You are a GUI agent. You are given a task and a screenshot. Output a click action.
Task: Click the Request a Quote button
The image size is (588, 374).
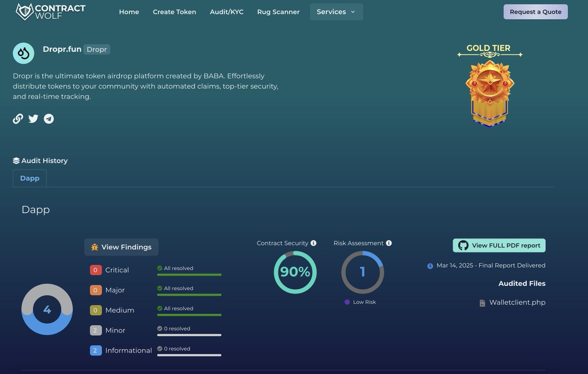536,12
